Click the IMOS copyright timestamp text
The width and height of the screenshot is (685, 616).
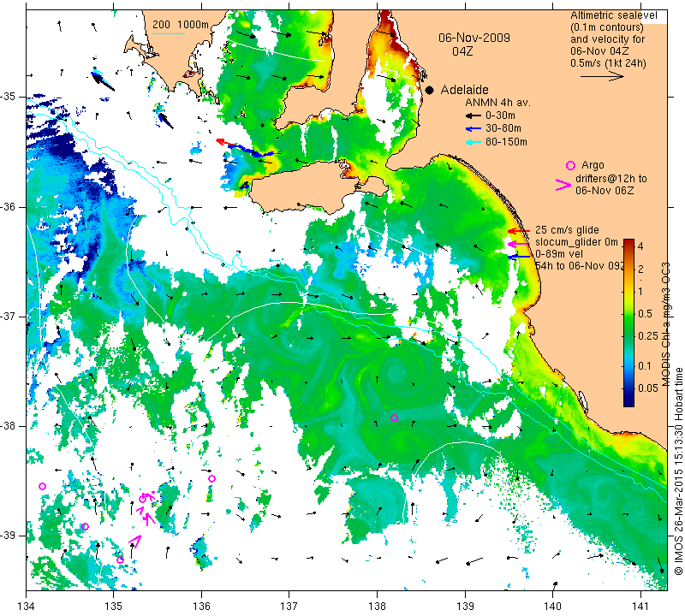point(678,471)
